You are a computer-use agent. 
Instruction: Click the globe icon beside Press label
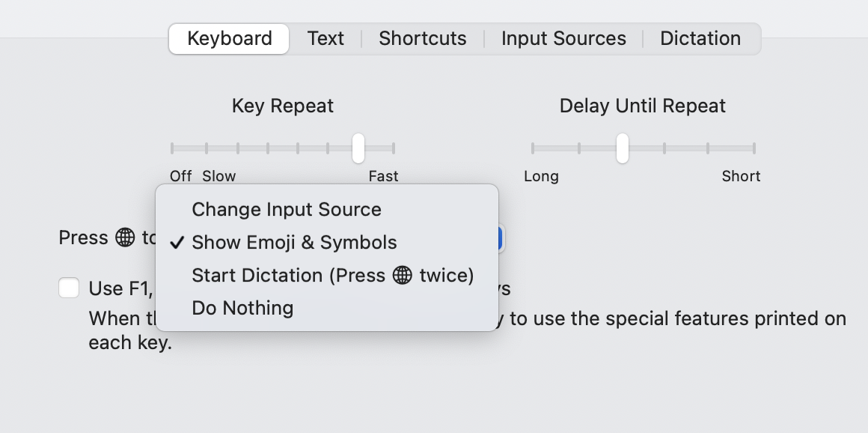(125, 238)
